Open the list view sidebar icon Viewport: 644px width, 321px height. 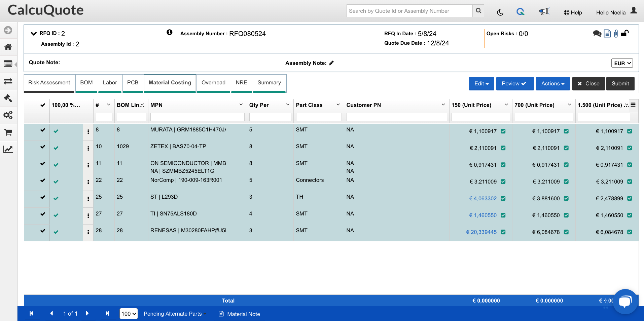click(8, 64)
